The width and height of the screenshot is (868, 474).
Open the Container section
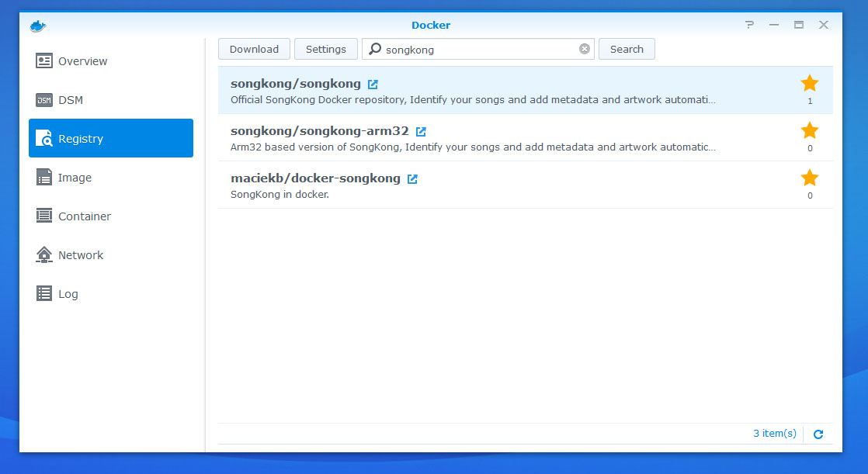(111, 216)
